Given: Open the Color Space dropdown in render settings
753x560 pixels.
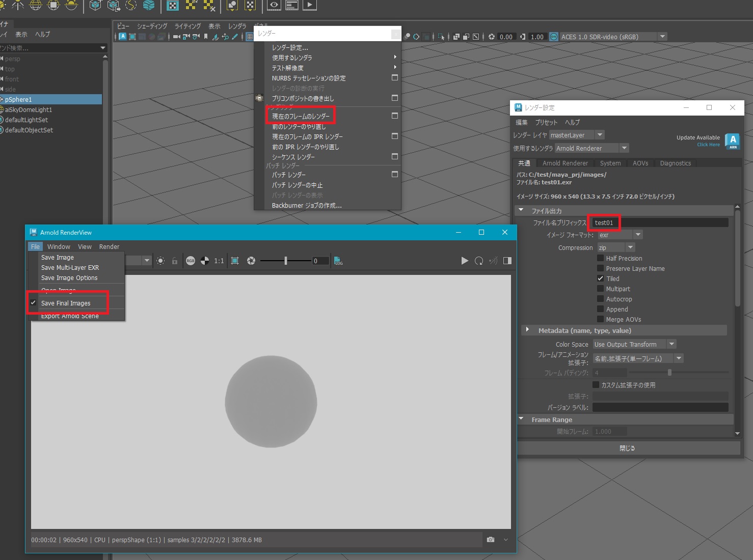Looking at the screenshot, I should coord(671,344).
